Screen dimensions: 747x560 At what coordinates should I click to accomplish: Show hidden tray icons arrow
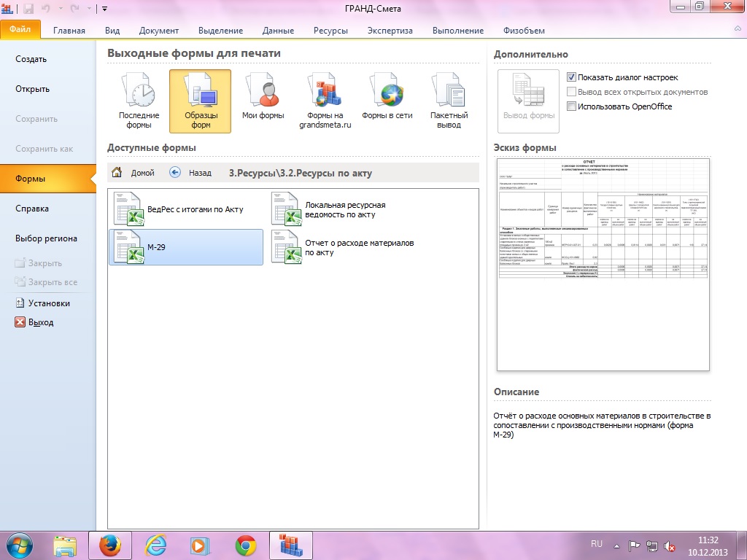[x=616, y=545]
